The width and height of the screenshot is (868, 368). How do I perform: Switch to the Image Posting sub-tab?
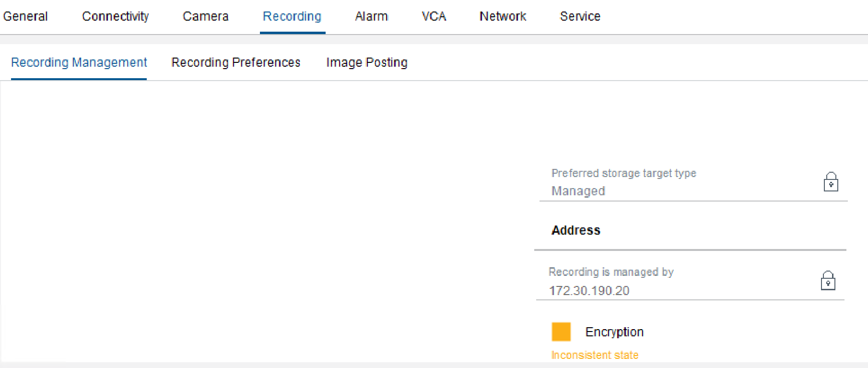(367, 62)
